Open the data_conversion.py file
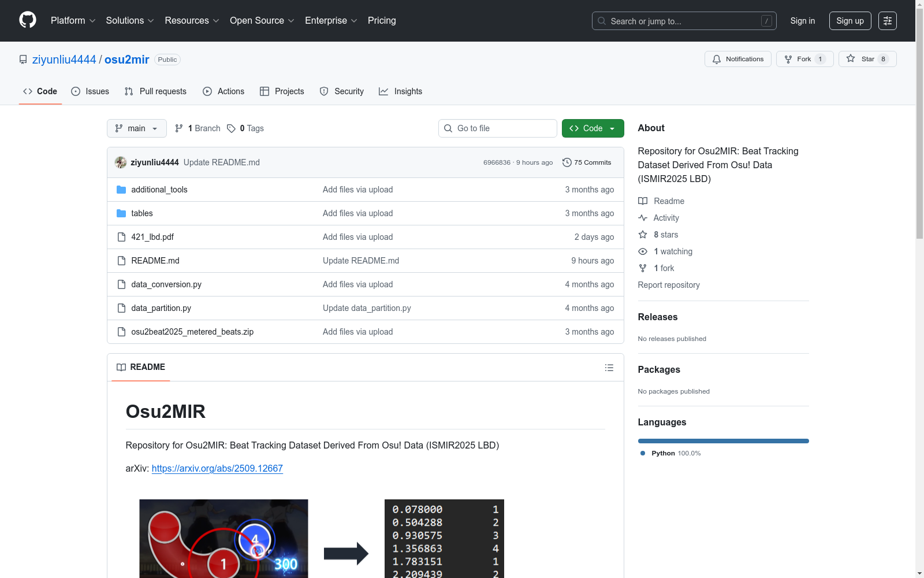Viewport: 924px width, 578px height. click(166, 284)
